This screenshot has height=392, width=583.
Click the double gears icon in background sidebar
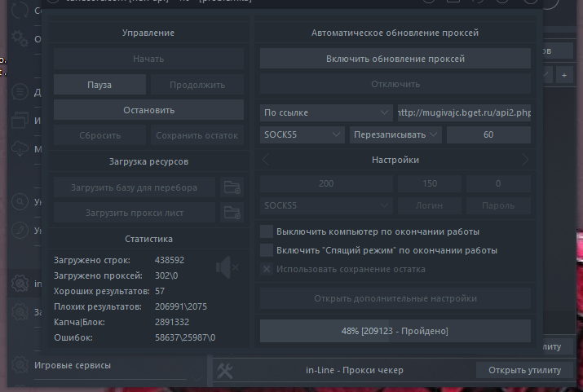(20, 38)
